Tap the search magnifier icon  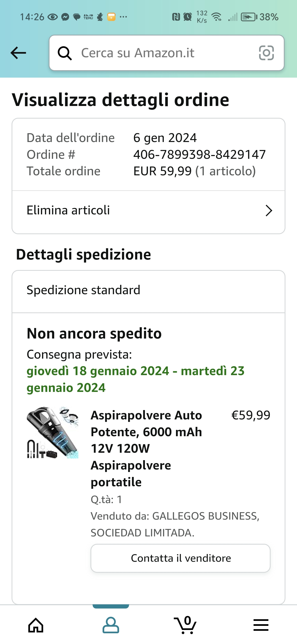(65, 53)
